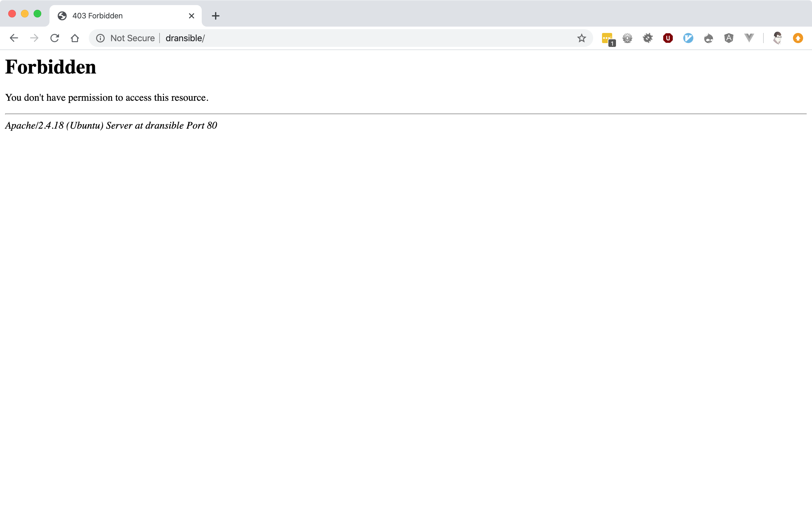
Task: Open the uBlock Origin extension
Action: (x=668, y=38)
